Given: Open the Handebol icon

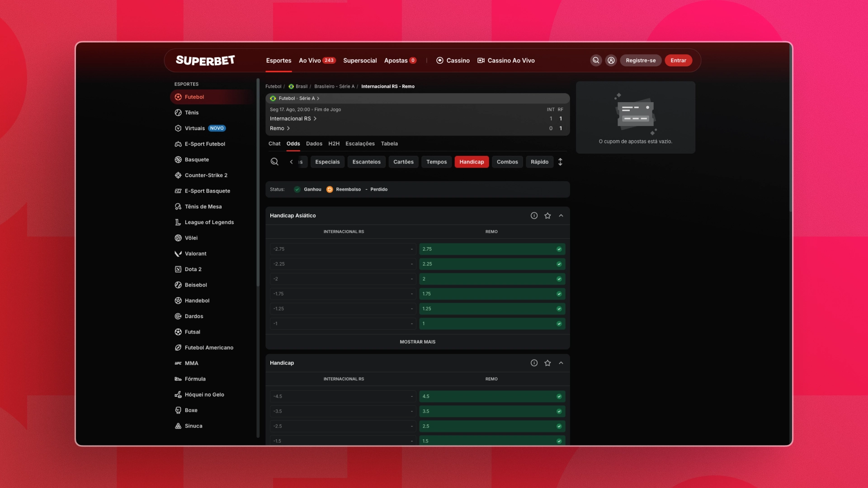Looking at the screenshot, I should point(178,301).
